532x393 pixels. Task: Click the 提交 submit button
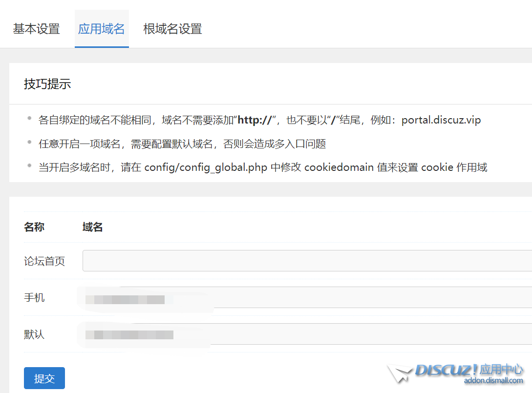[x=44, y=378]
